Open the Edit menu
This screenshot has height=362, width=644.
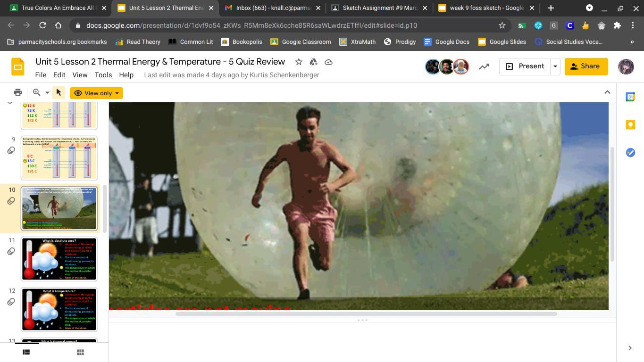tap(59, 75)
